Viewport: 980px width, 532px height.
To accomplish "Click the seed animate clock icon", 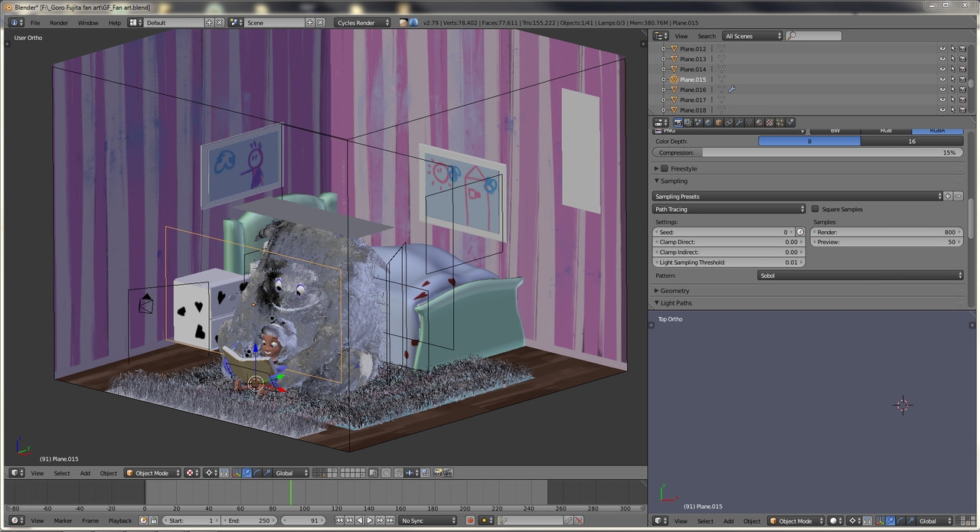I will pyautogui.click(x=800, y=232).
